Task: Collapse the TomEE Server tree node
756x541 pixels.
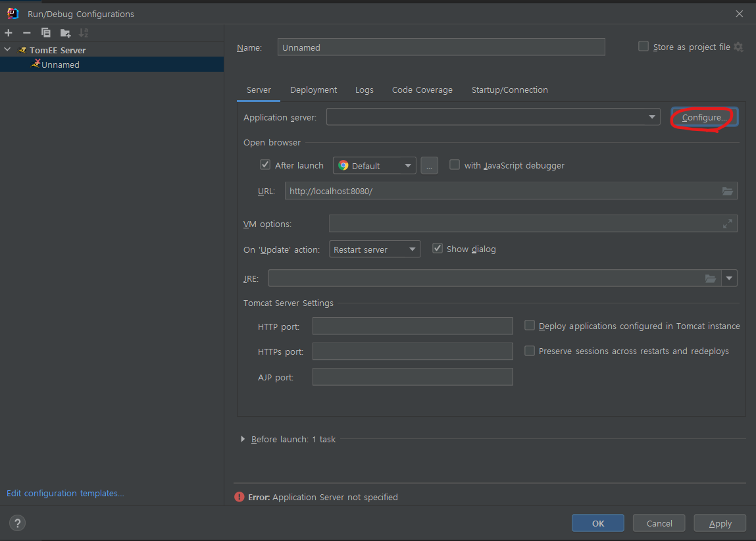Action: [x=7, y=49]
